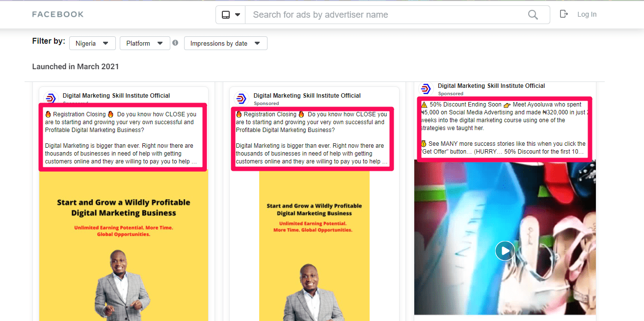Screen dimensions: 644x321
Task: Play the video in third ad
Action: tap(505, 251)
